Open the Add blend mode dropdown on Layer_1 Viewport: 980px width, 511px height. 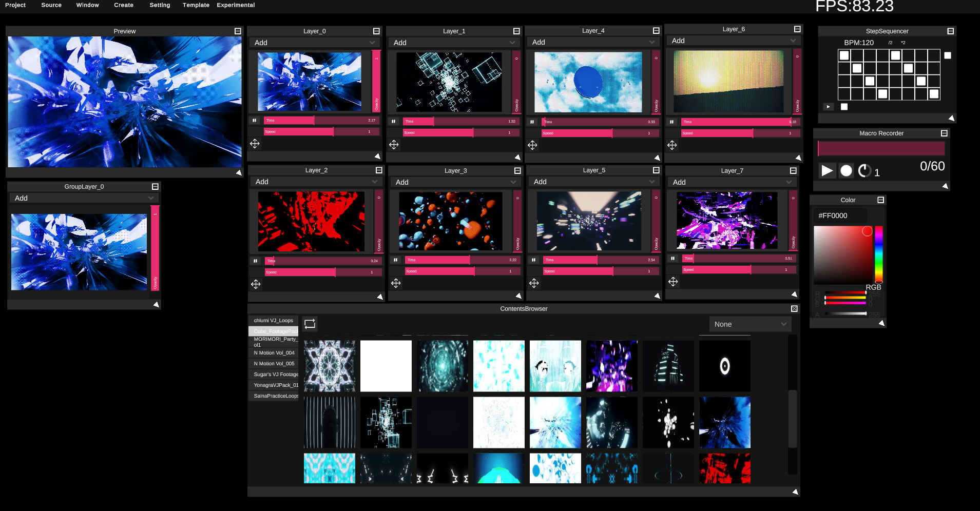point(454,43)
